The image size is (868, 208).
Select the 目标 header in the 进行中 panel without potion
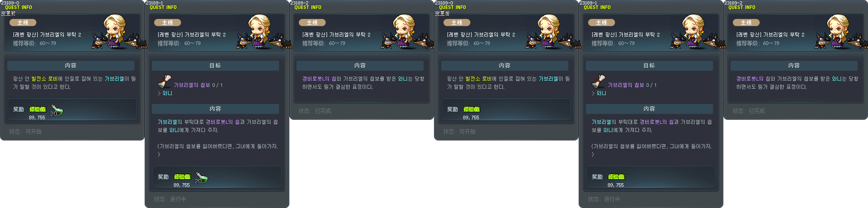(649, 66)
